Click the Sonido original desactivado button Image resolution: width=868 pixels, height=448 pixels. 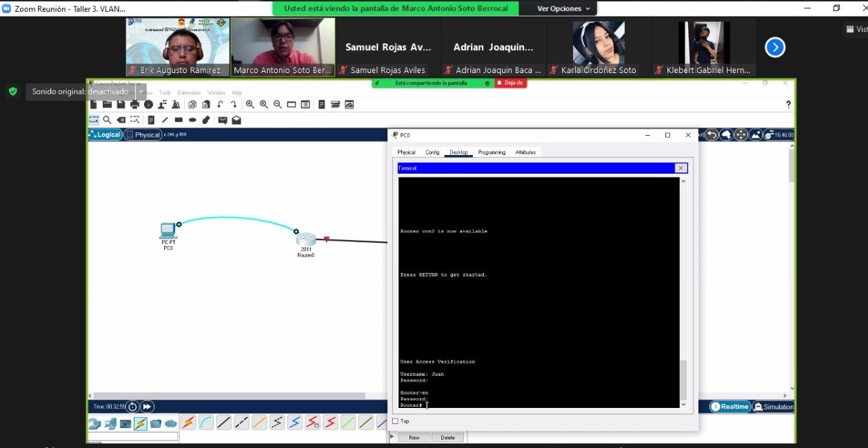(80, 91)
